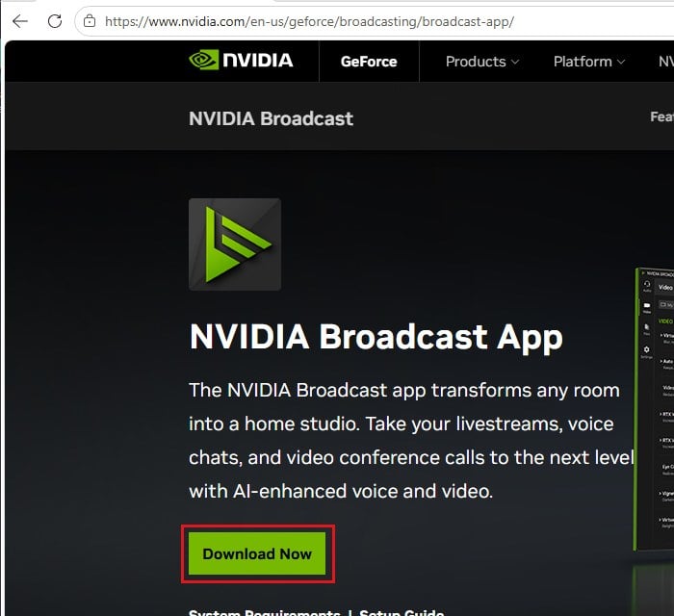
Task: Click the Download Now button
Action: click(257, 553)
